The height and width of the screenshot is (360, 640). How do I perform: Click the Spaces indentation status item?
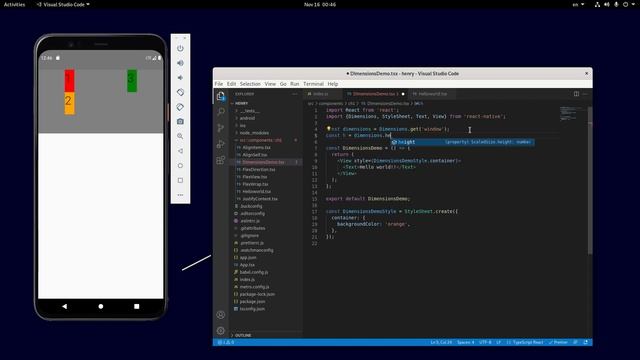(x=466, y=342)
